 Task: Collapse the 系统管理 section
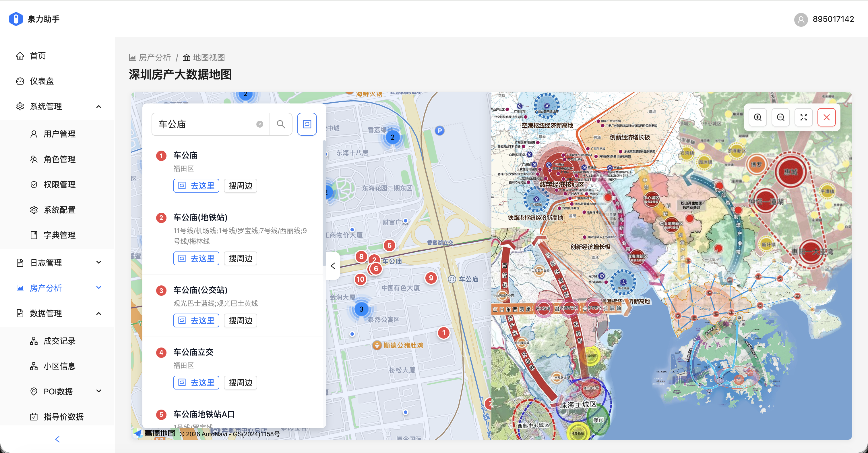[x=98, y=106]
